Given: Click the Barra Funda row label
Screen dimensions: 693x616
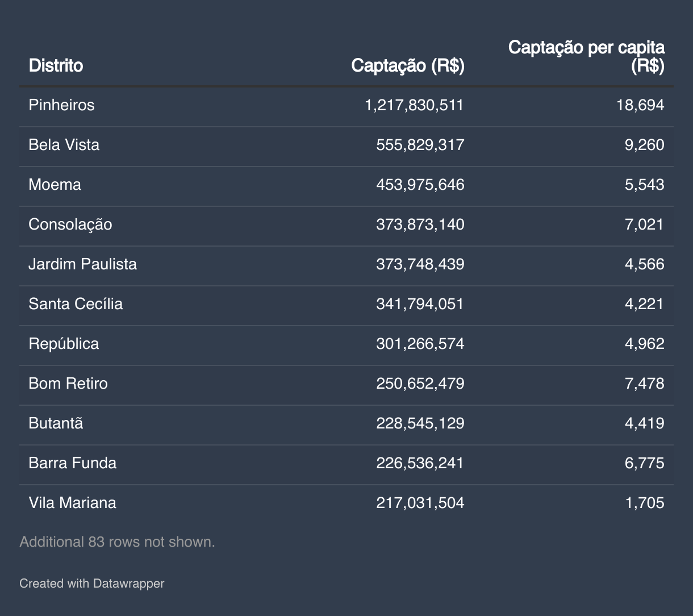Looking at the screenshot, I should 72,463.
